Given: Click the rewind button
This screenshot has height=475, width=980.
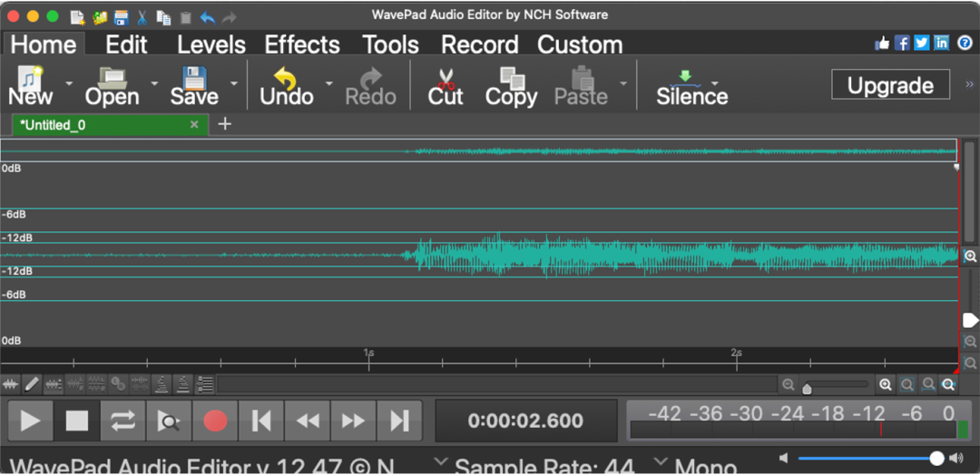Looking at the screenshot, I should [x=308, y=421].
